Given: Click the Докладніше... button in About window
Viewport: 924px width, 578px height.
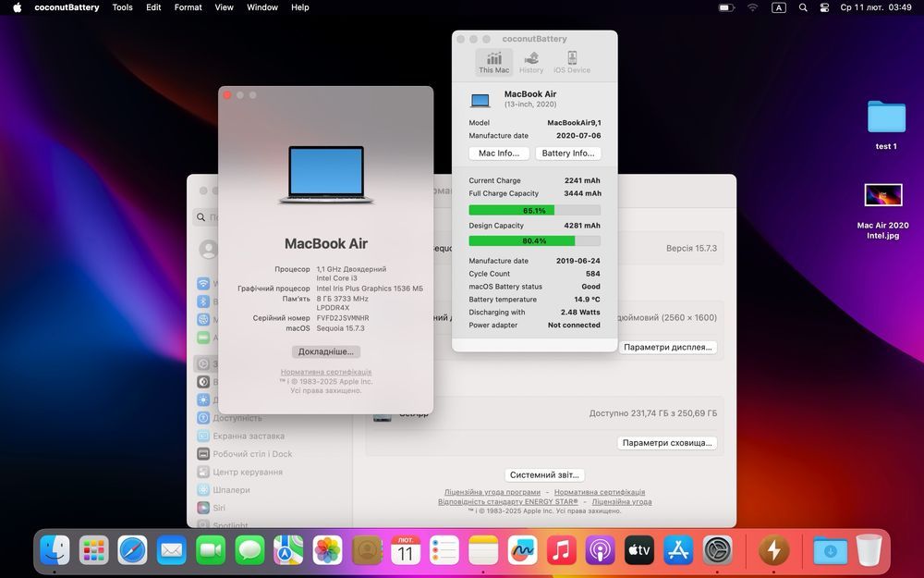Looking at the screenshot, I should 326,351.
